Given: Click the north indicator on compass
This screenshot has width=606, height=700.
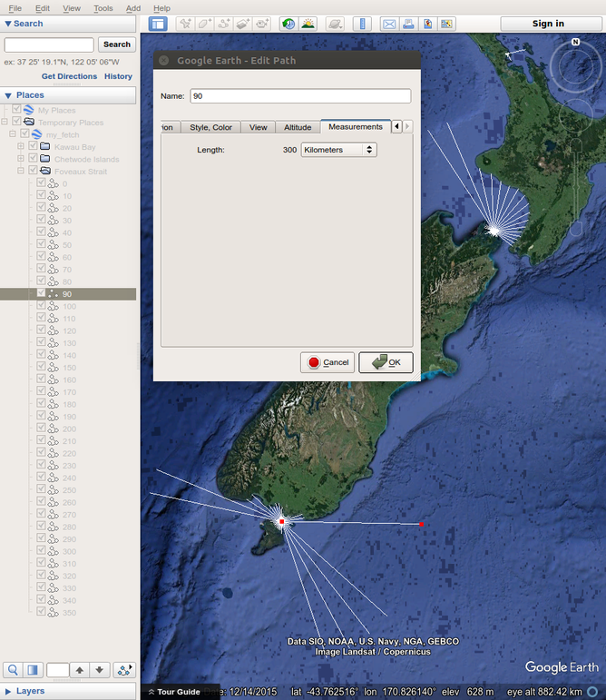Looking at the screenshot, I should pyautogui.click(x=575, y=42).
